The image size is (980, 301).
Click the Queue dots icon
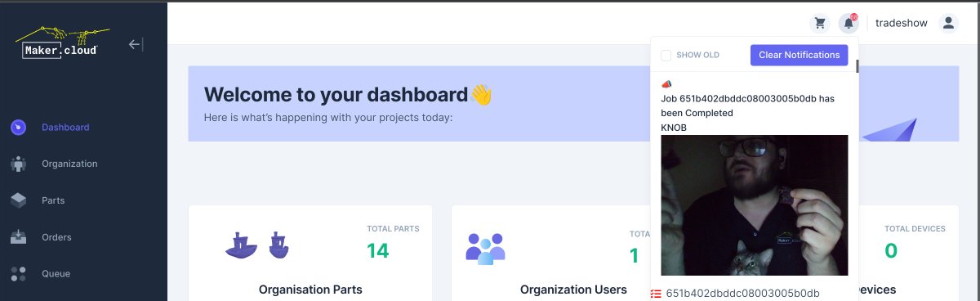point(19,273)
